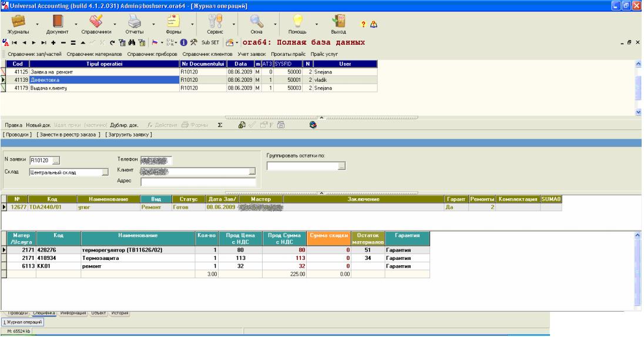Image resolution: width=644 pixels, height=337 pixels.
Task: Open Группировать остатки по browse button
Action: tap(341, 166)
